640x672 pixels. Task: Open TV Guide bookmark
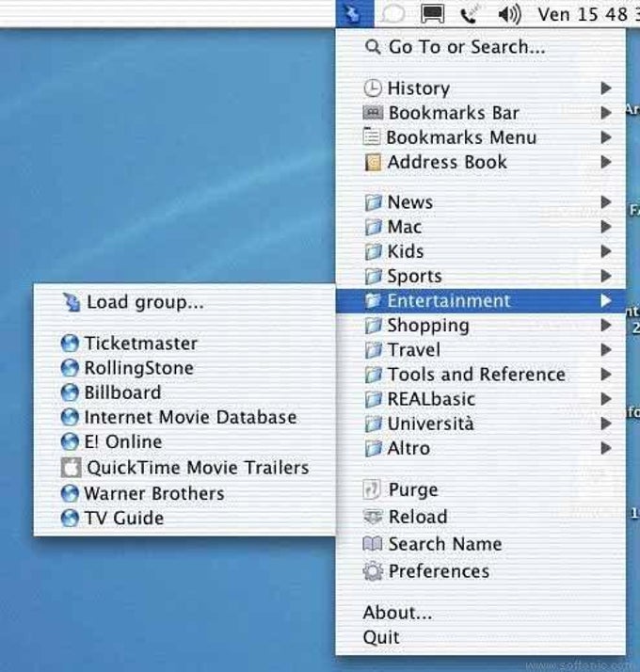pyautogui.click(x=123, y=519)
